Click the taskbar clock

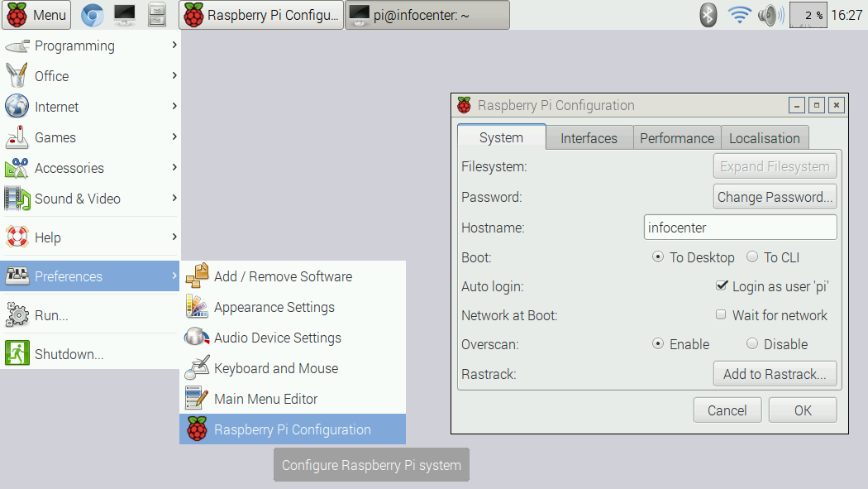tap(847, 15)
